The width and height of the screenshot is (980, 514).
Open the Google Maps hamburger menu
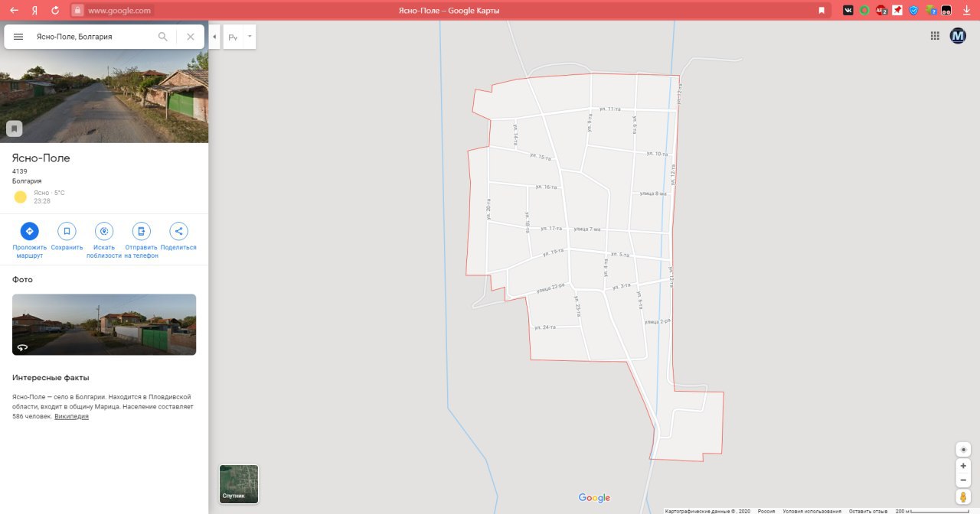coord(18,37)
